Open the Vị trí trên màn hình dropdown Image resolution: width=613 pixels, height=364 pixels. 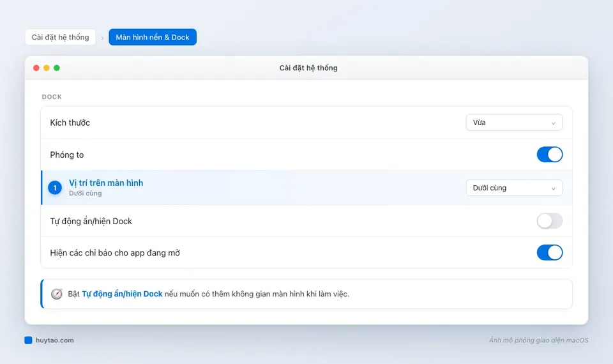514,188
